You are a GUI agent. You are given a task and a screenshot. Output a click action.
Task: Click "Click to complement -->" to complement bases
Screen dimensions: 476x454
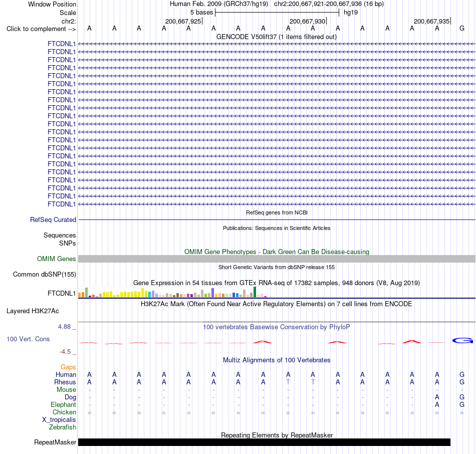pyautogui.click(x=41, y=29)
